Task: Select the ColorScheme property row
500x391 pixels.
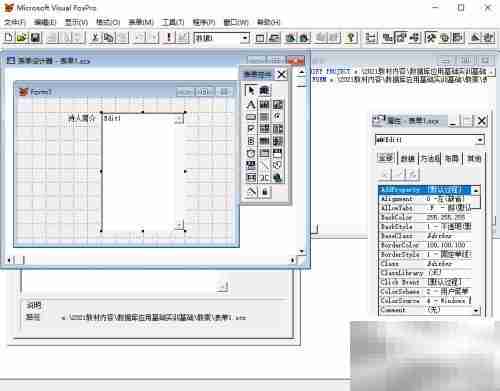Action: tap(426, 291)
